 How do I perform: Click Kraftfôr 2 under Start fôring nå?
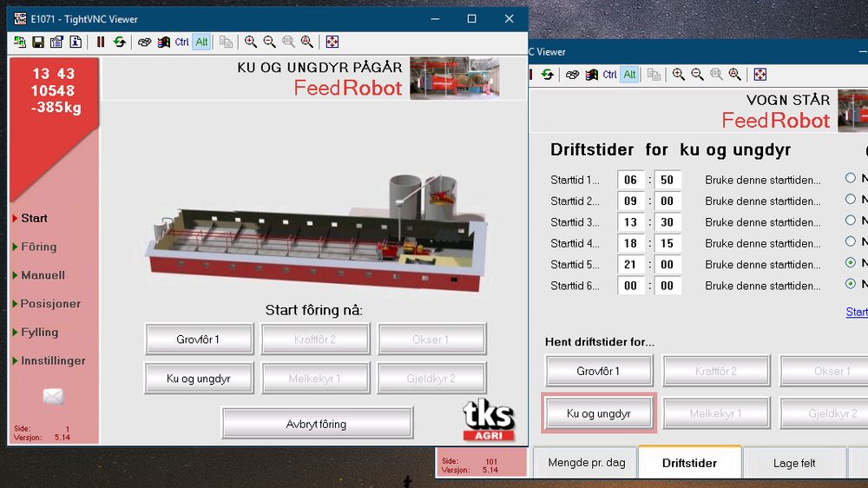point(315,339)
